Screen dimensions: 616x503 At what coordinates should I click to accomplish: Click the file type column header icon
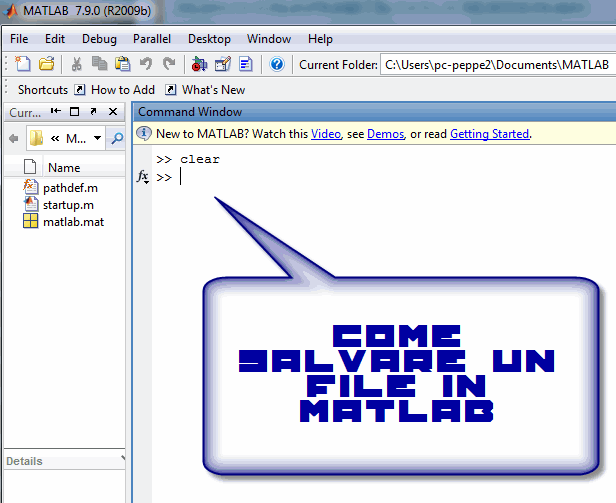click(x=30, y=167)
